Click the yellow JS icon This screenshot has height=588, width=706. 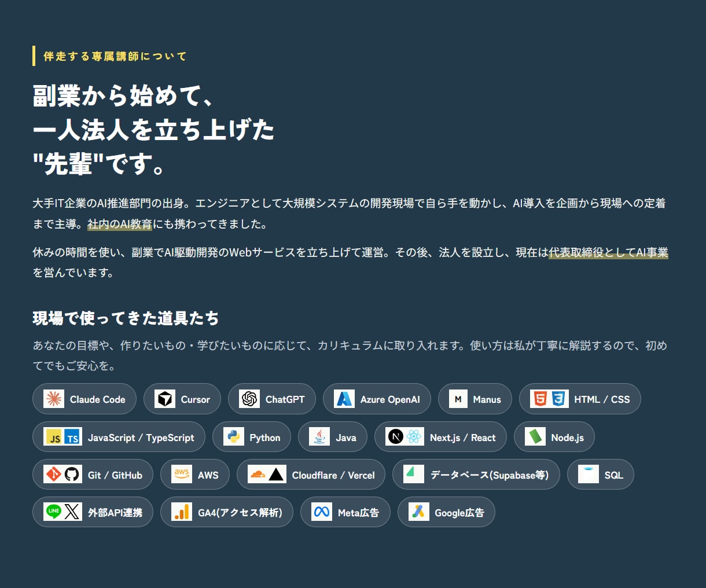(x=54, y=437)
